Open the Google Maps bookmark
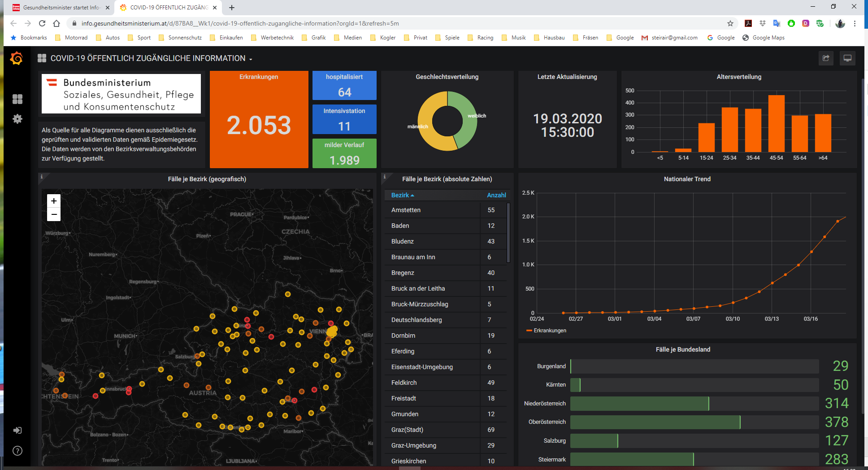The image size is (868, 470). [764, 38]
